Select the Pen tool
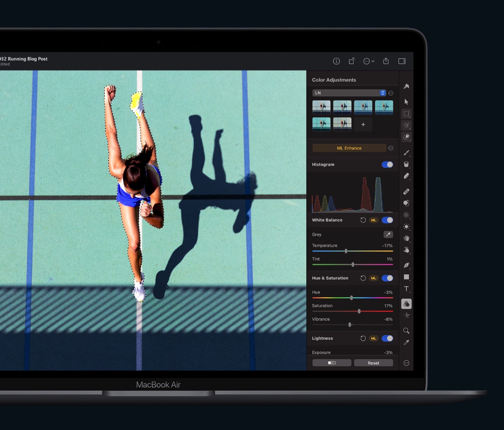Screen dimensions: 504x430 point(406,265)
